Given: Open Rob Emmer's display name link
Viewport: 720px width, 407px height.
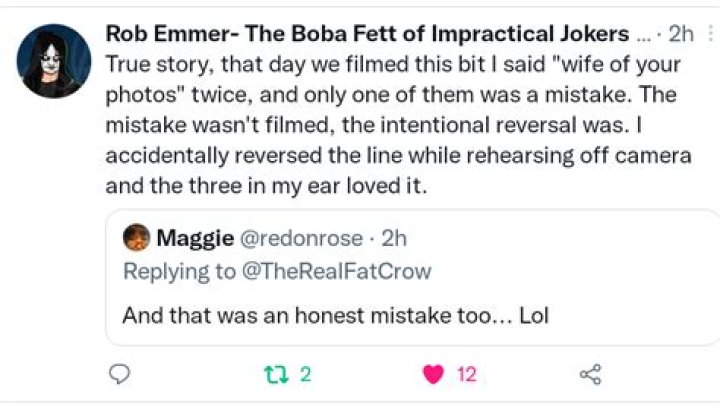Looking at the screenshot, I should pos(366,32).
